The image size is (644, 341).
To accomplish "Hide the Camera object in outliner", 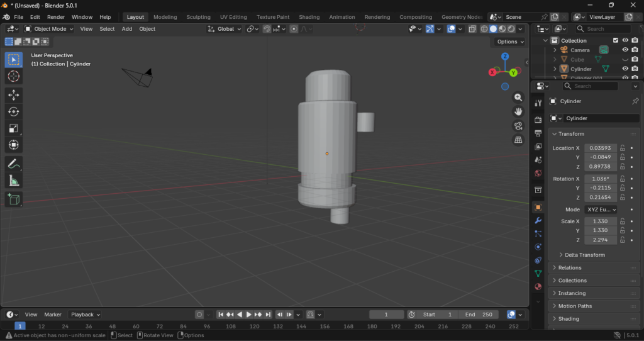I will 625,50.
